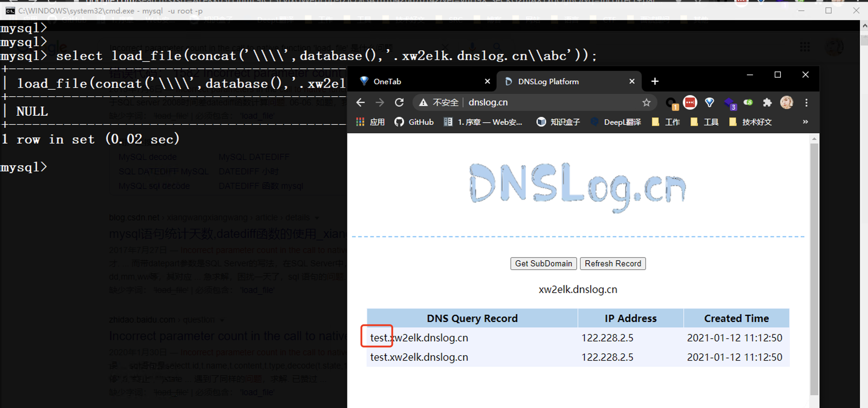Open the GitHub bookmark
Screen dimensions: 868x408
414,122
